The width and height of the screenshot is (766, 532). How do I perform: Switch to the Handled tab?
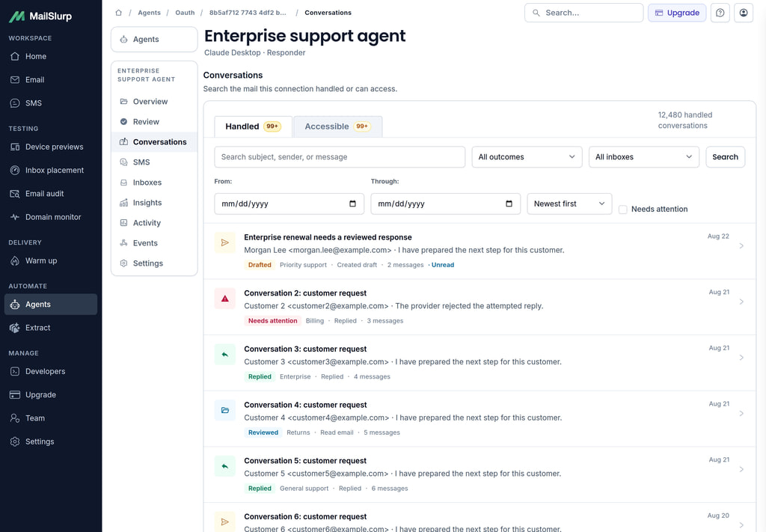coord(253,126)
